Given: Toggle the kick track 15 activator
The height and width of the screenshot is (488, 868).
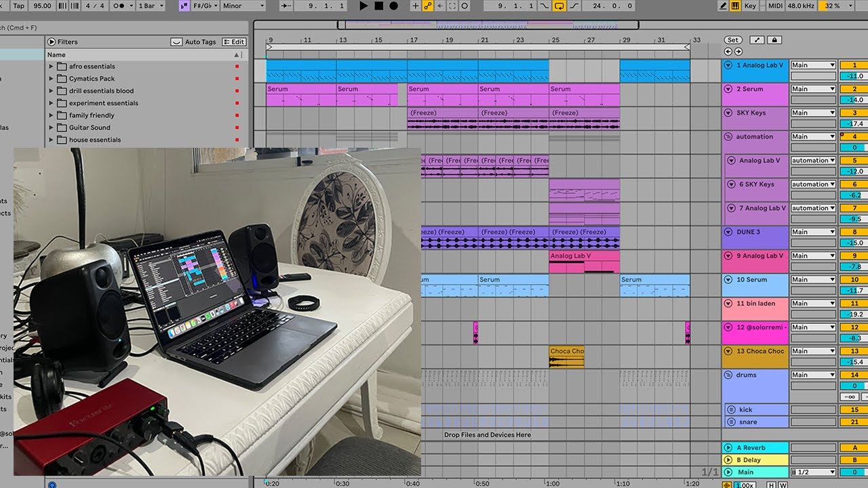Looking at the screenshot, I should click(x=854, y=409).
